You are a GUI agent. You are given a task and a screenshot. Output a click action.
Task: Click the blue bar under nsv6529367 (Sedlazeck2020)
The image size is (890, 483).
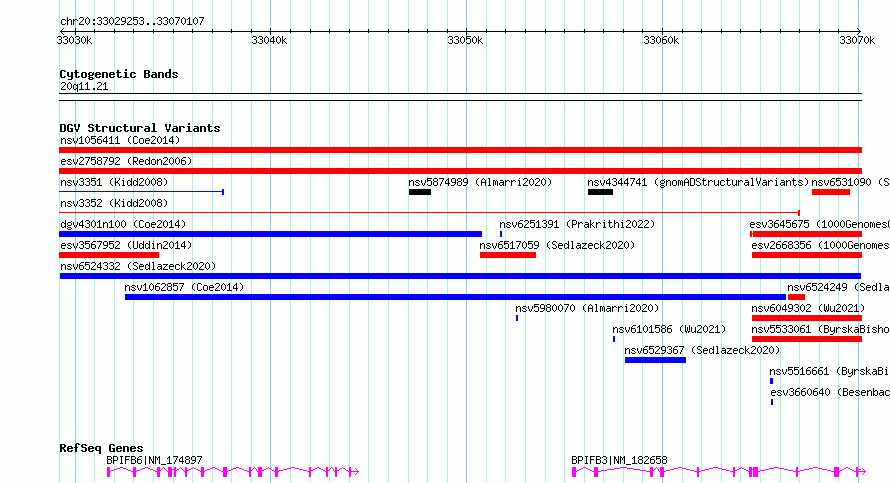click(656, 360)
